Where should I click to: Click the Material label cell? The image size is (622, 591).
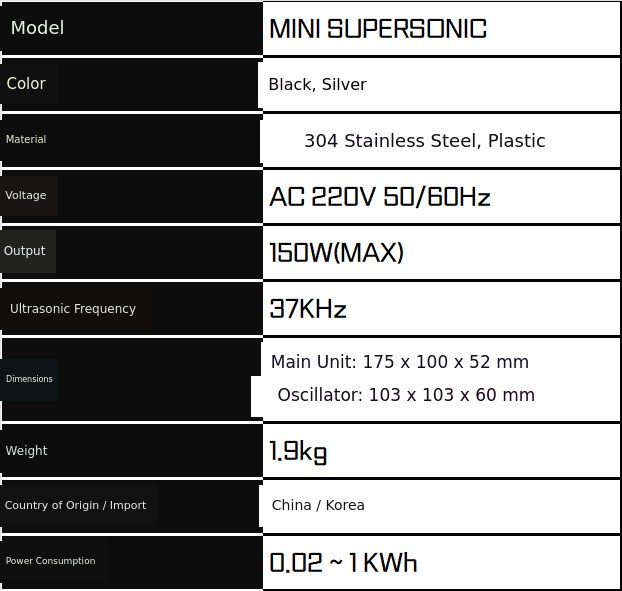pyautogui.click(x=26, y=140)
